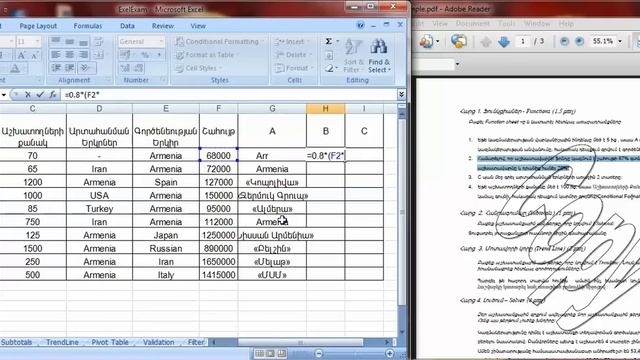Click Excel zoom in plus button
The image size is (640, 360).
(x=389, y=353)
